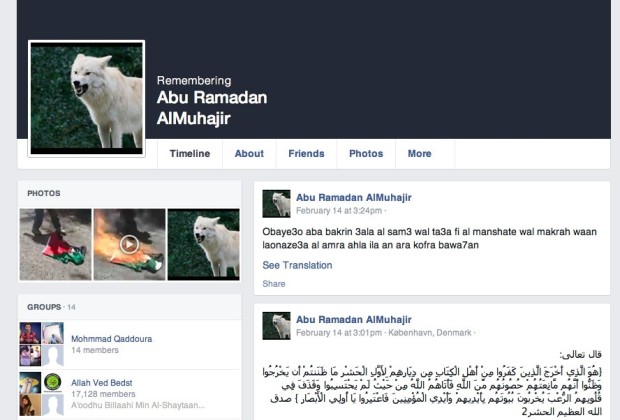Open the Friends tab

tap(306, 154)
